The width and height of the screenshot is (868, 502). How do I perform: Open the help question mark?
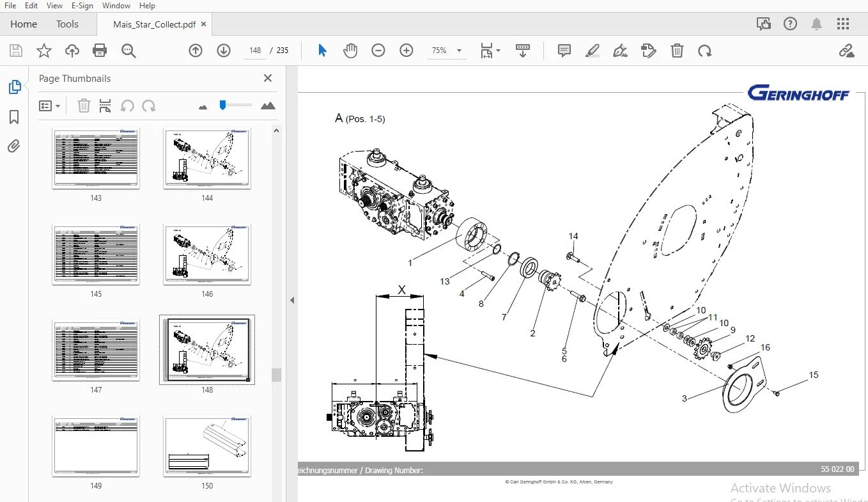pos(790,24)
